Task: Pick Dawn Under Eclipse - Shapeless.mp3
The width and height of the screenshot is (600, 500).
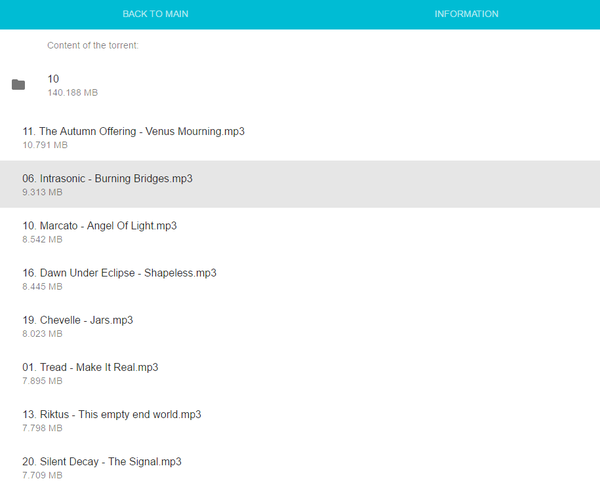Action: 119,273
